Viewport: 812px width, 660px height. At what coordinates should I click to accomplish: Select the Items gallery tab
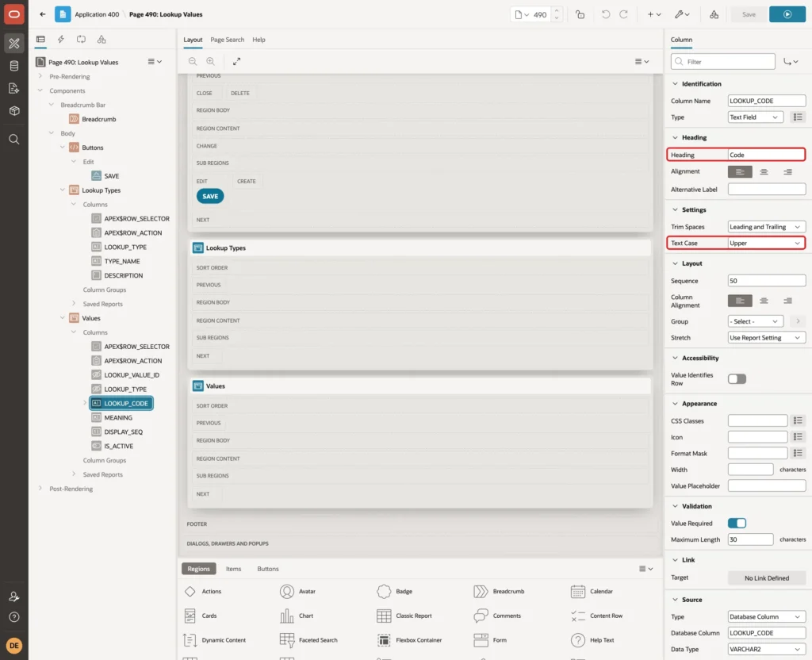(x=233, y=568)
